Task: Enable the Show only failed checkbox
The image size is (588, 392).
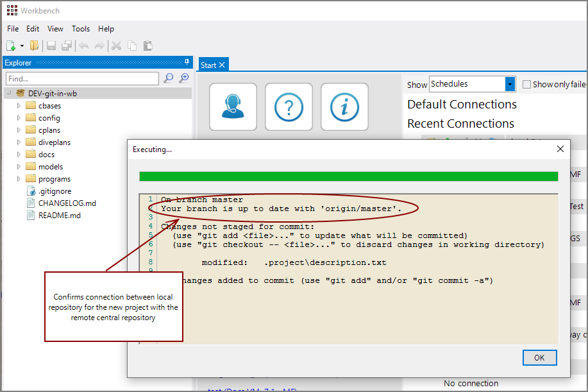Action: pos(527,84)
